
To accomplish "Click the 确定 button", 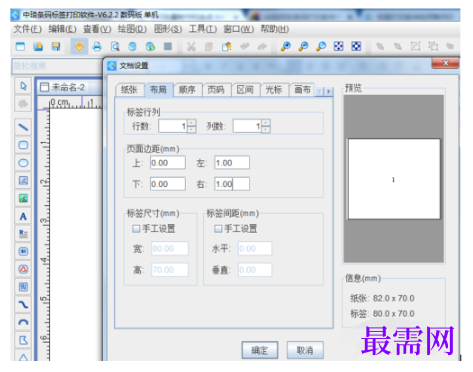I will click(260, 350).
